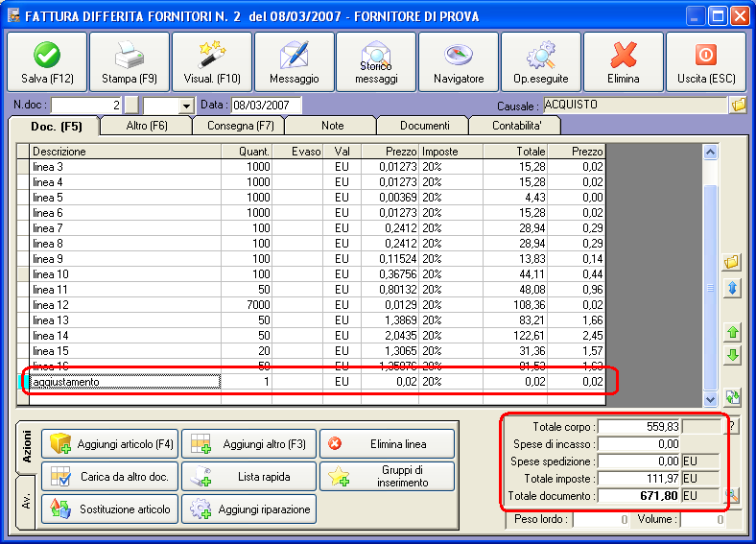Screen dimensions: 756x544
Task: Exit with Uscita (ESC)
Action: [x=706, y=61]
